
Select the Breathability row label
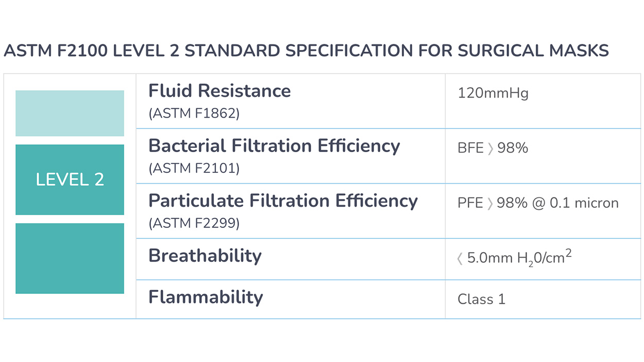pos(205,256)
